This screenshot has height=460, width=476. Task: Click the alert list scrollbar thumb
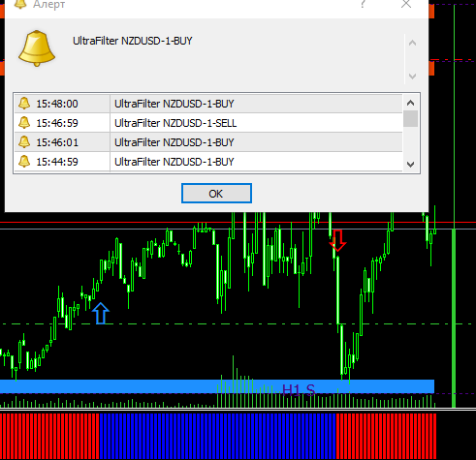[x=410, y=118]
